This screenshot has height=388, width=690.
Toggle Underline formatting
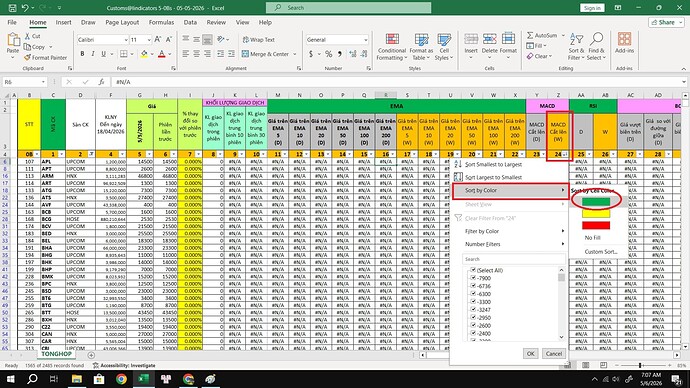pyautogui.click(x=103, y=54)
